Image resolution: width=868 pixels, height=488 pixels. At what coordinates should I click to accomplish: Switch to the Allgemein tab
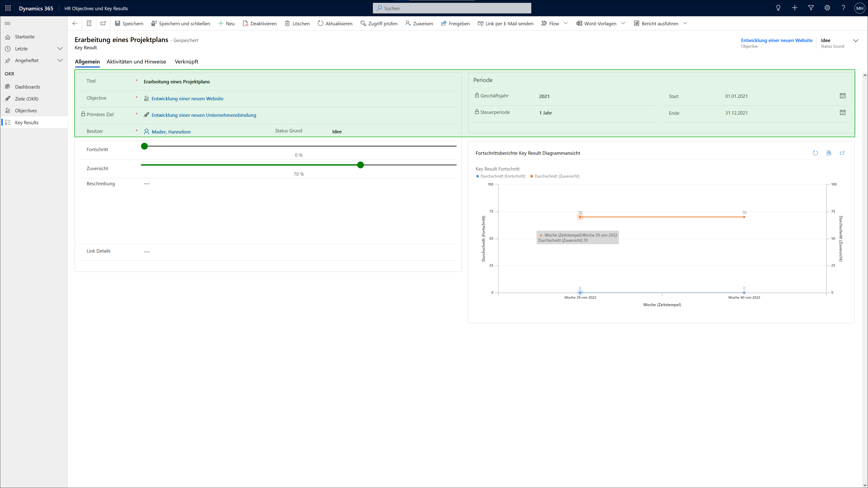point(87,62)
